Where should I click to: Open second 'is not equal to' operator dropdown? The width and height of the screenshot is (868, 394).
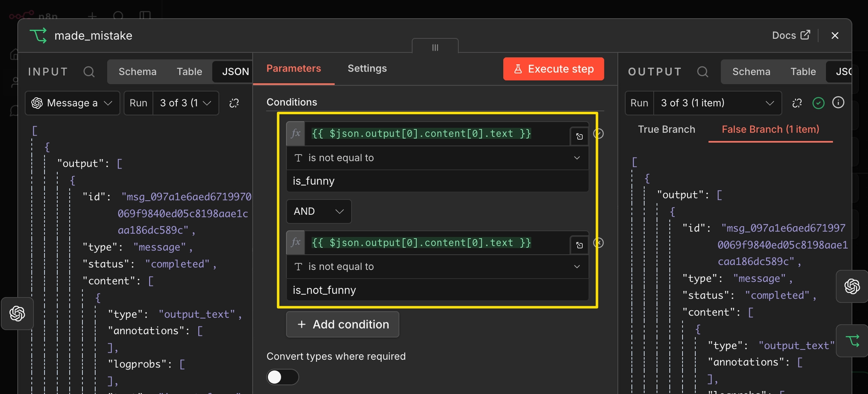438,266
